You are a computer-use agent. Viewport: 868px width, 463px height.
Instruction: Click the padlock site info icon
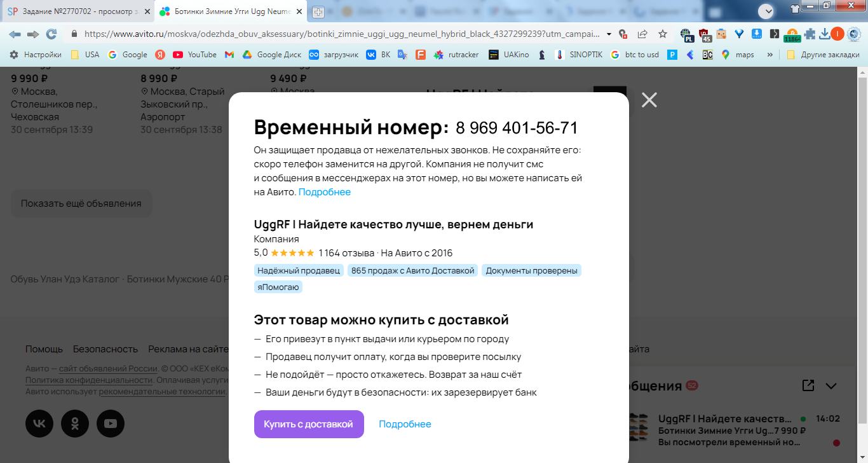pyautogui.click(x=74, y=34)
